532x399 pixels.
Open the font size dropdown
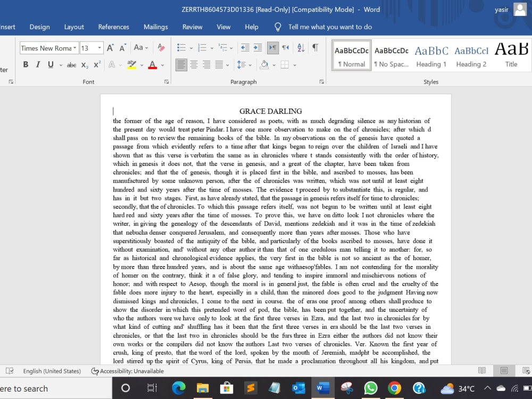point(99,48)
